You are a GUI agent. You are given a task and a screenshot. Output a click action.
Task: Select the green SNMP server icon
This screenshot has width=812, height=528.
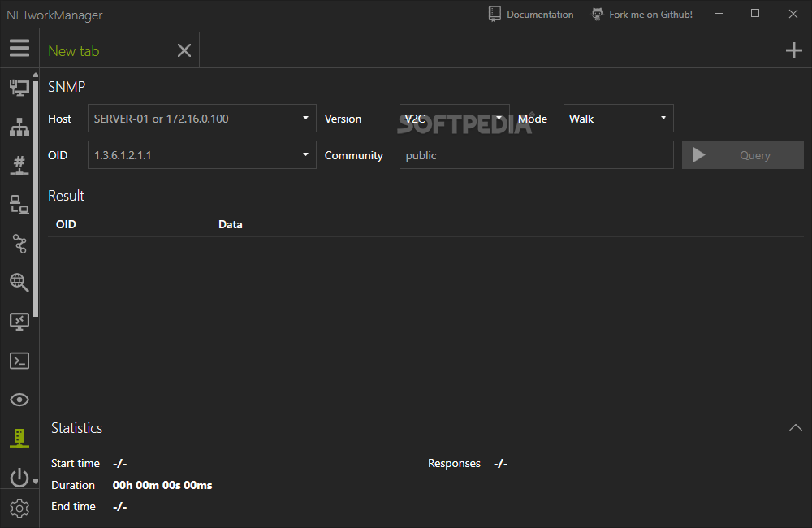click(19, 439)
